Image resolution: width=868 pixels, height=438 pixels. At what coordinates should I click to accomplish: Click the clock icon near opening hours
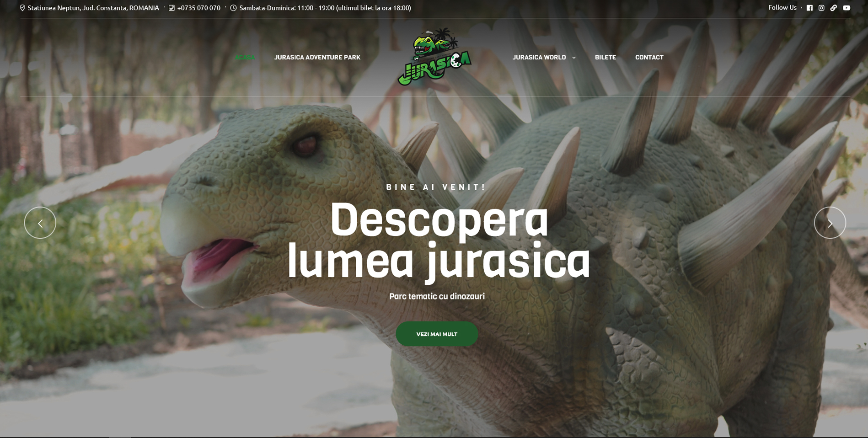[x=233, y=8]
